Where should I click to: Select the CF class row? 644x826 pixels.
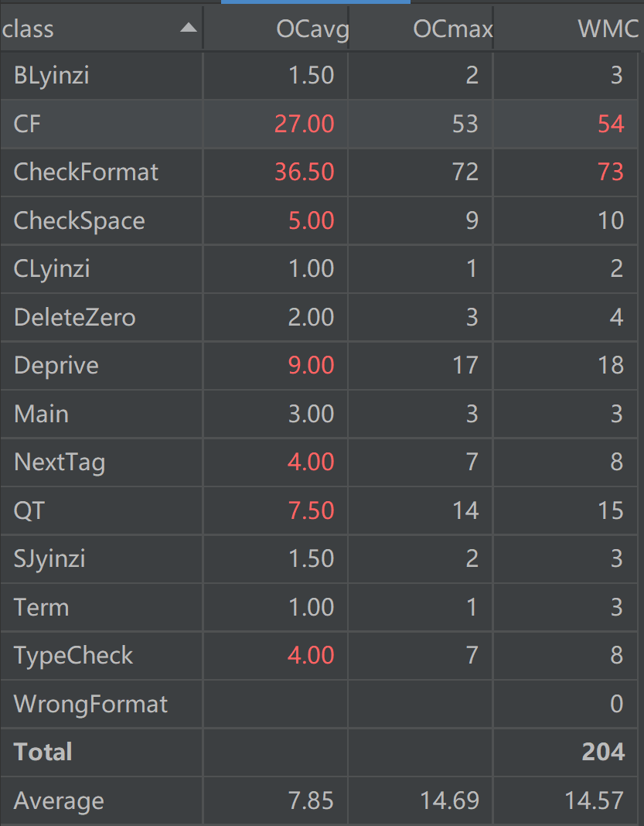[x=27, y=124]
